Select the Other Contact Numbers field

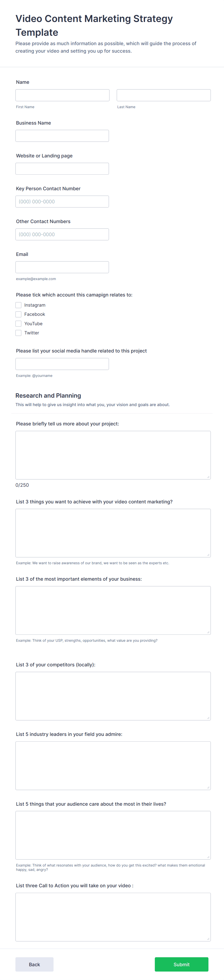click(x=62, y=234)
